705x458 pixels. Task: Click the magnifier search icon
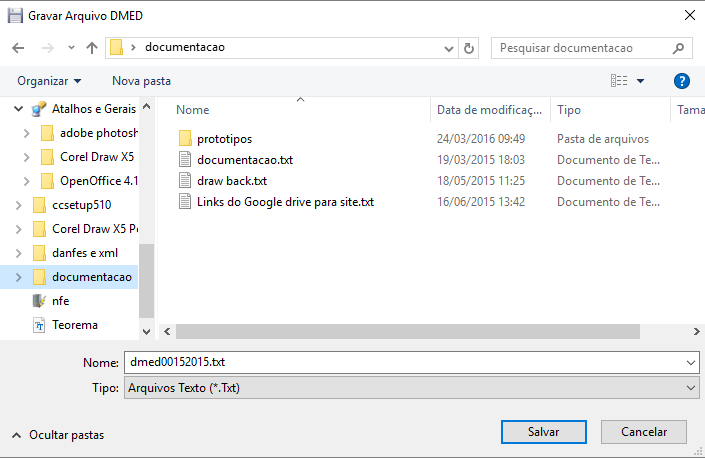pyautogui.click(x=678, y=48)
